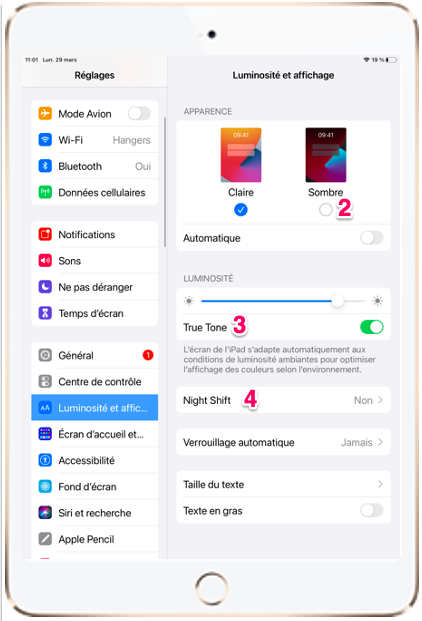
Task: Select the Sombre appearance radio button
Action: tap(325, 210)
